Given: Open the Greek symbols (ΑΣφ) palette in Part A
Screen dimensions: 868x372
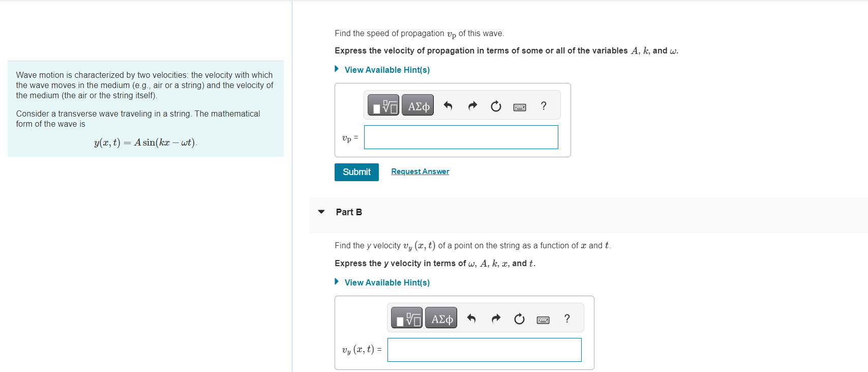Looking at the screenshot, I should click(x=417, y=105).
